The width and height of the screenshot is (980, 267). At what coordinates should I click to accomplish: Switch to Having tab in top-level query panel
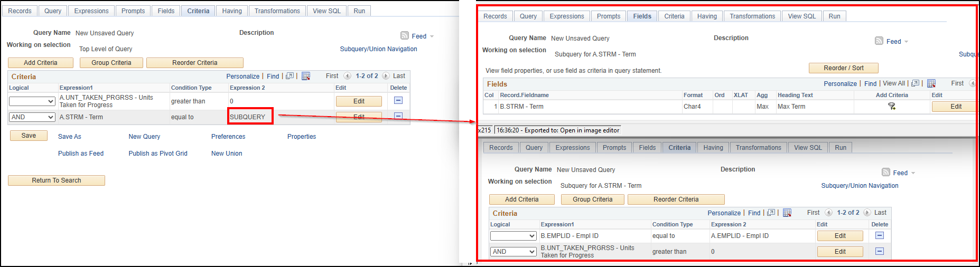(x=232, y=11)
